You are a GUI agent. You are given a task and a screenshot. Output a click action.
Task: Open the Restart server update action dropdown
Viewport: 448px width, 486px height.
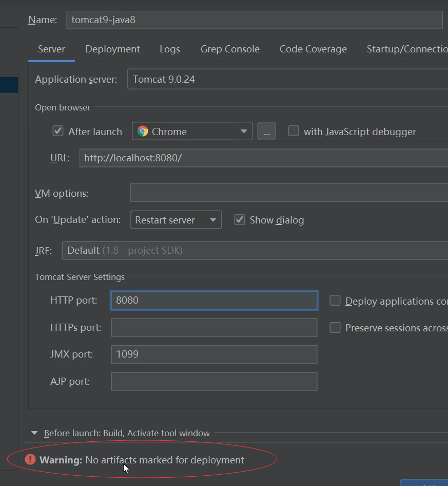(x=176, y=220)
